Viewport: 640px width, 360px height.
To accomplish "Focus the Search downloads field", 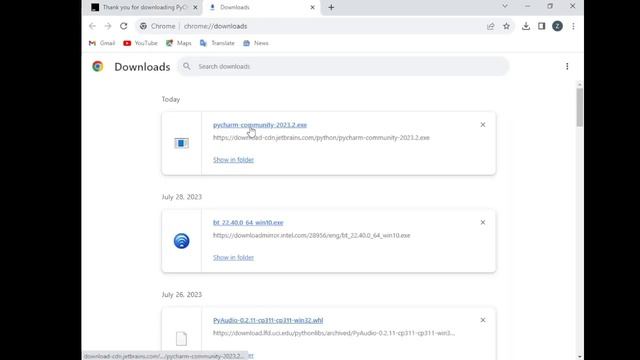I will coord(343,66).
